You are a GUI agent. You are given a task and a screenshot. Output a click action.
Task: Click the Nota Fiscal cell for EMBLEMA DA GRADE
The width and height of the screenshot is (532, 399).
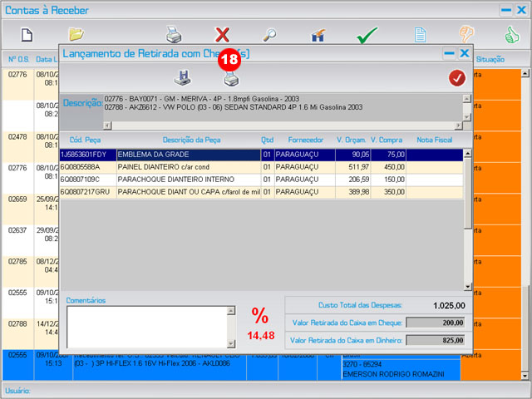pos(435,155)
